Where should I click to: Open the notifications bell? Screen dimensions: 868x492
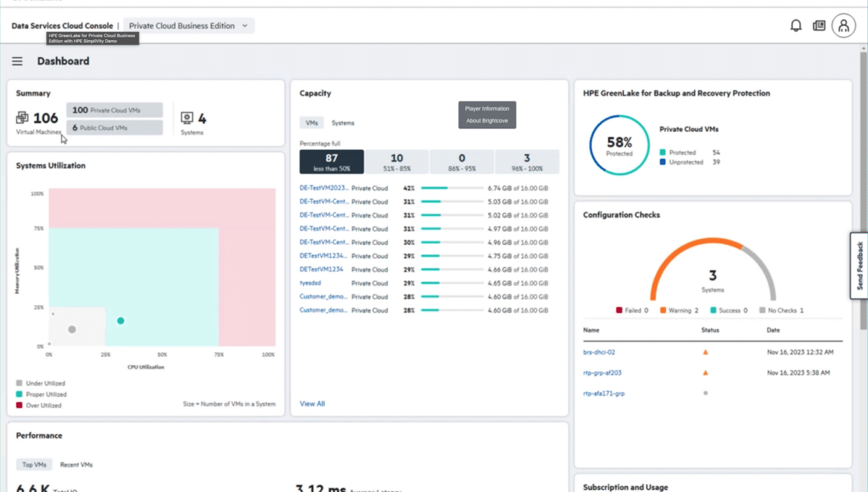tap(795, 25)
